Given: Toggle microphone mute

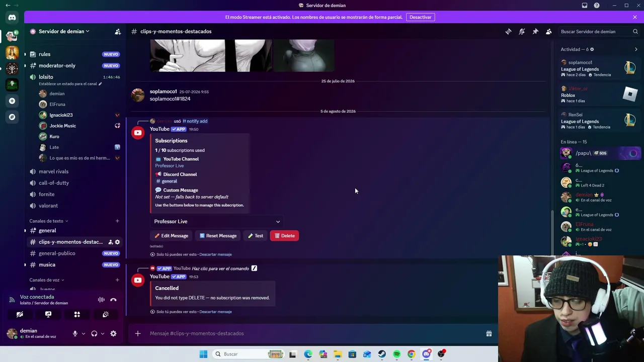Looking at the screenshot, I should (75, 333).
